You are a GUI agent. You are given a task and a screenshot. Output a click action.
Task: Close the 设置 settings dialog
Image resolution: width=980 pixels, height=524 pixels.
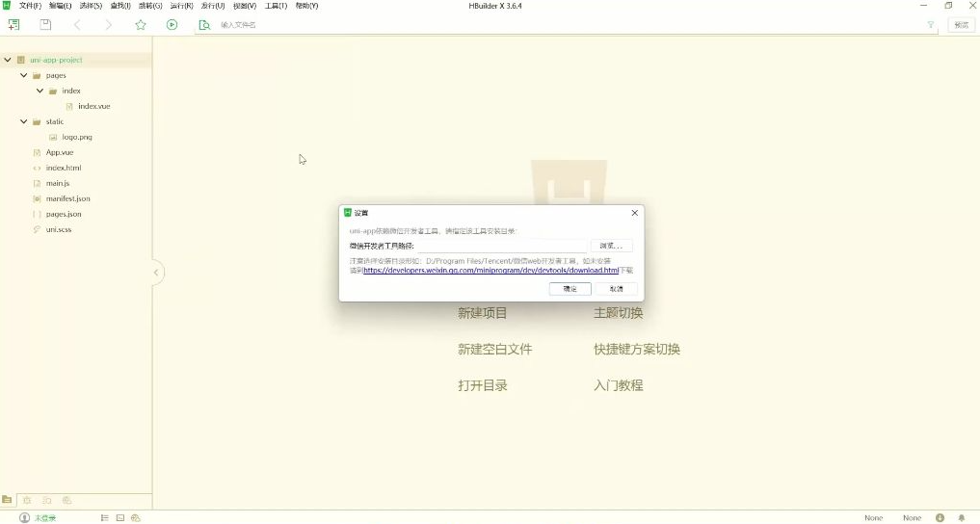coord(634,213)
